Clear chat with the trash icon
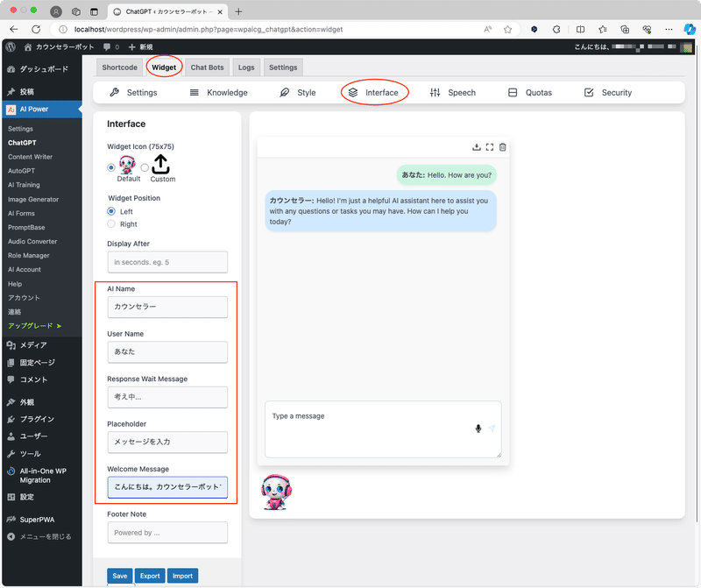This screenshot has height=588, width=701. (502, 147)
